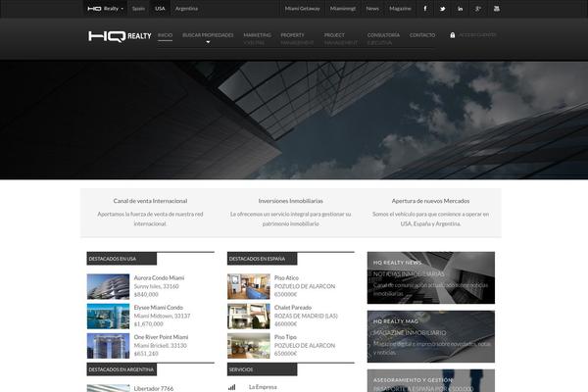This screenshot has height=392, width=588.
Task: Open the Piso Atico property thumbnail
Action: point(248,286)
